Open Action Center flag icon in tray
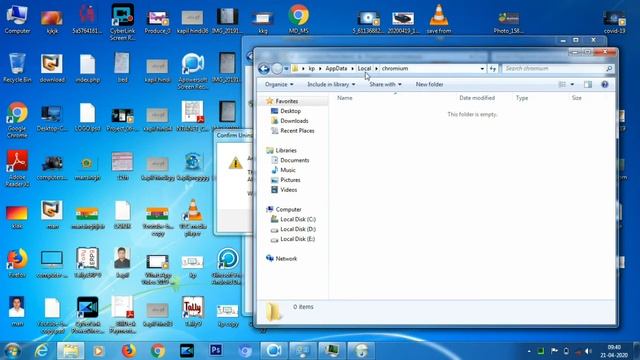 click(554, 351)
